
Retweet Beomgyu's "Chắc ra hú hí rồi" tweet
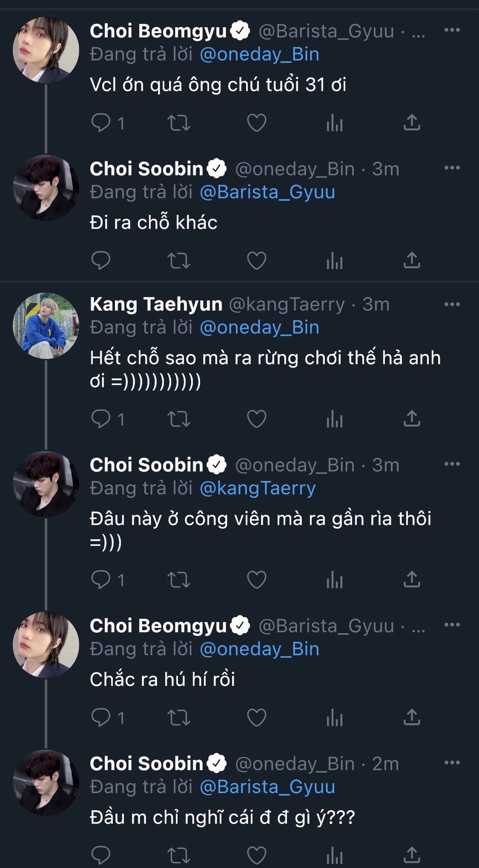point(179,717)
